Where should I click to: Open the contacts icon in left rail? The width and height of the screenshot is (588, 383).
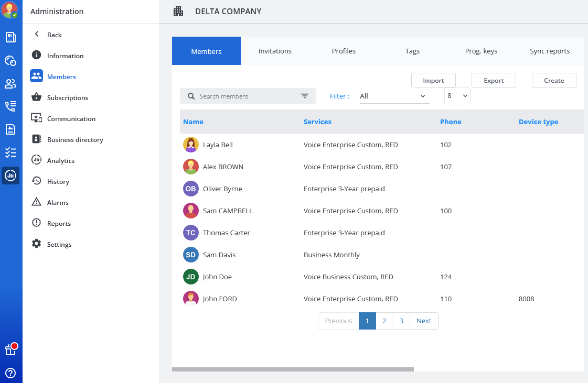(10, 84)
